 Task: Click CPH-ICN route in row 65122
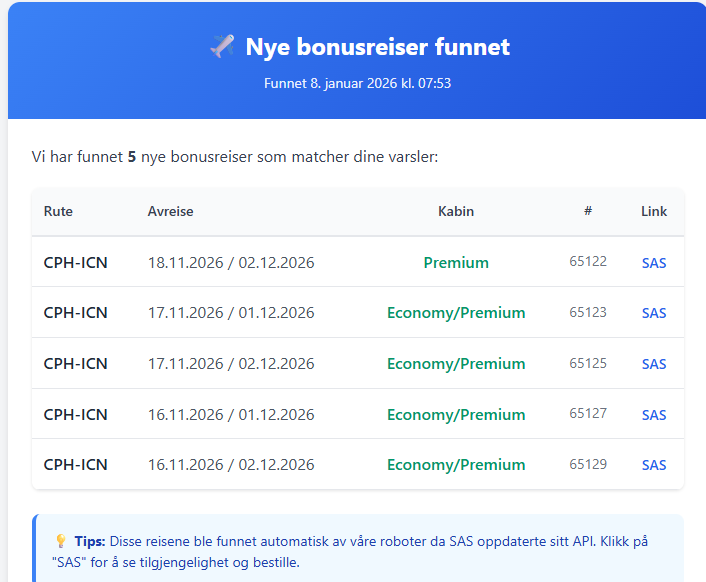click(76, 263)
